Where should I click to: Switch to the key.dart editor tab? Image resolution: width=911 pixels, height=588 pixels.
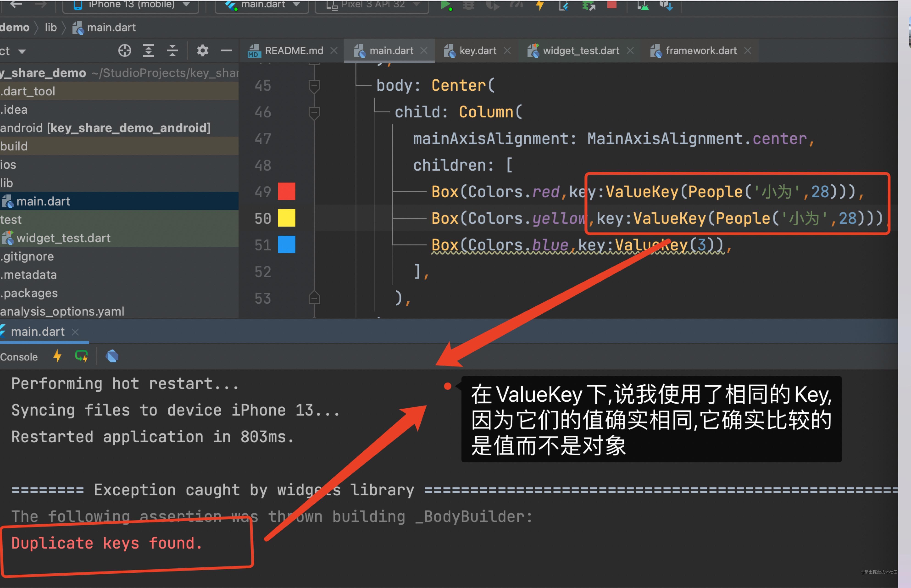pyautogui.click(x=477, y=51)
